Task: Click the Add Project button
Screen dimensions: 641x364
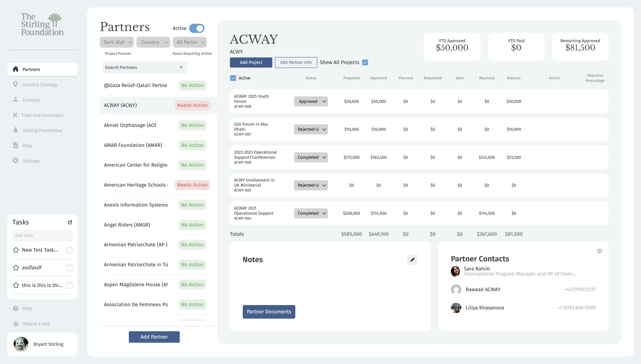Action: pos(251,62)
